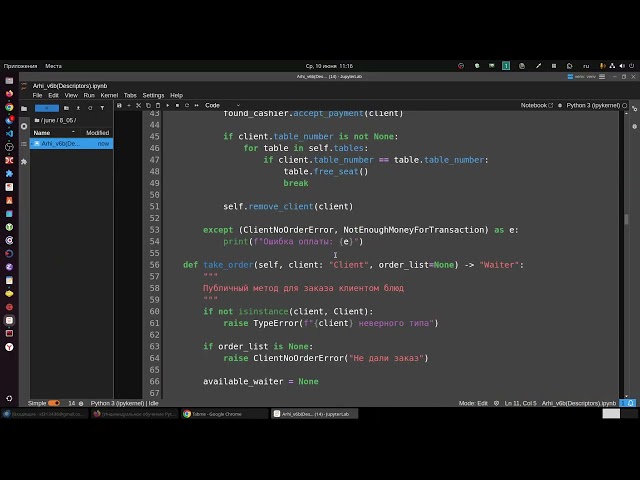Switch kernel via Python 3 (ipykernel) button
The image size is (640, 480).
point(593,105)
